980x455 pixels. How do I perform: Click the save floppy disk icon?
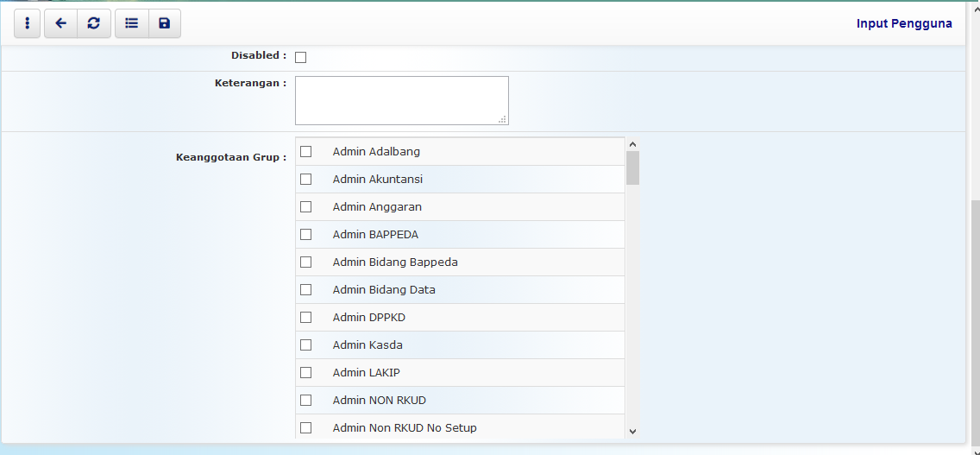pyautogui.click(x=164, y=23)
